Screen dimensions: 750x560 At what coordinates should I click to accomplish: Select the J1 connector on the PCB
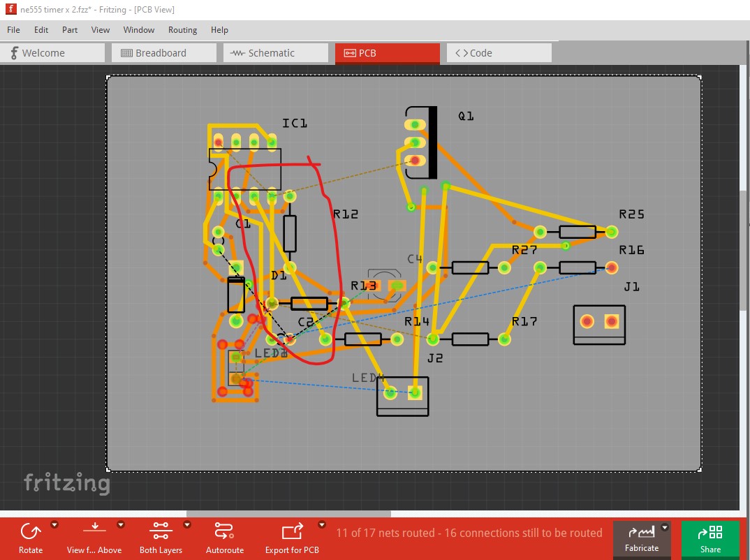click(x=599, y=325)
